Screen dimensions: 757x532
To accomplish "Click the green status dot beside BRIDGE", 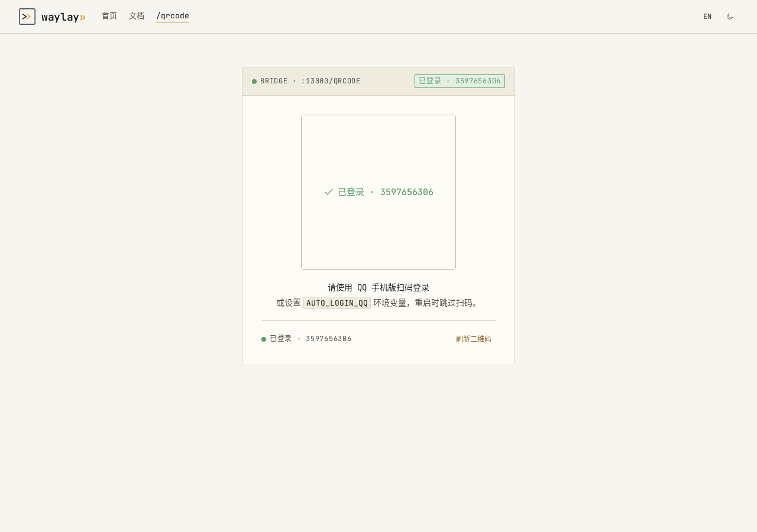I will pos(254,82).
